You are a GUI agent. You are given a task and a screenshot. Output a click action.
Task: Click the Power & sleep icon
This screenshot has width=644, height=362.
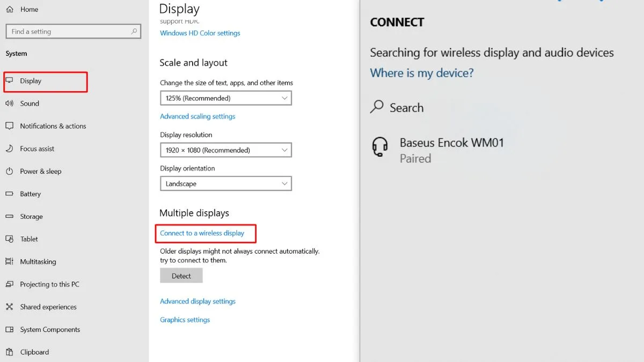pos(9,172)
